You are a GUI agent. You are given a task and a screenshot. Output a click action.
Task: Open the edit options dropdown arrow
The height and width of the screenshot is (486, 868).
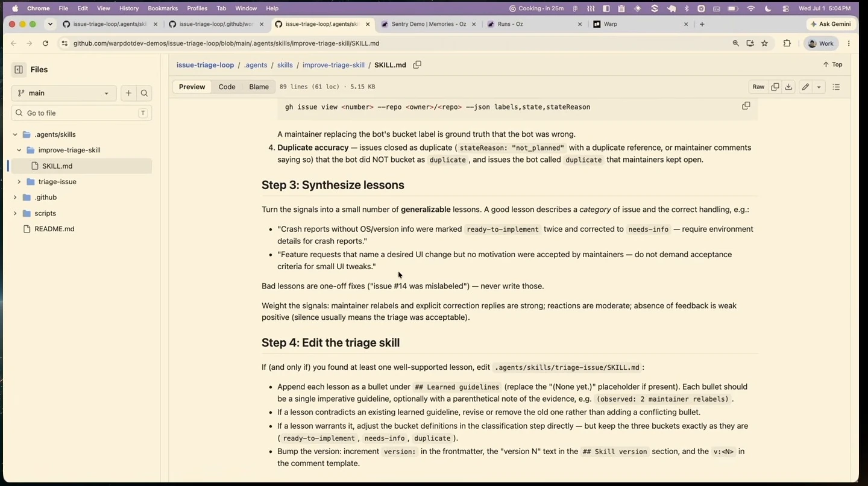[x=819, y=87]
